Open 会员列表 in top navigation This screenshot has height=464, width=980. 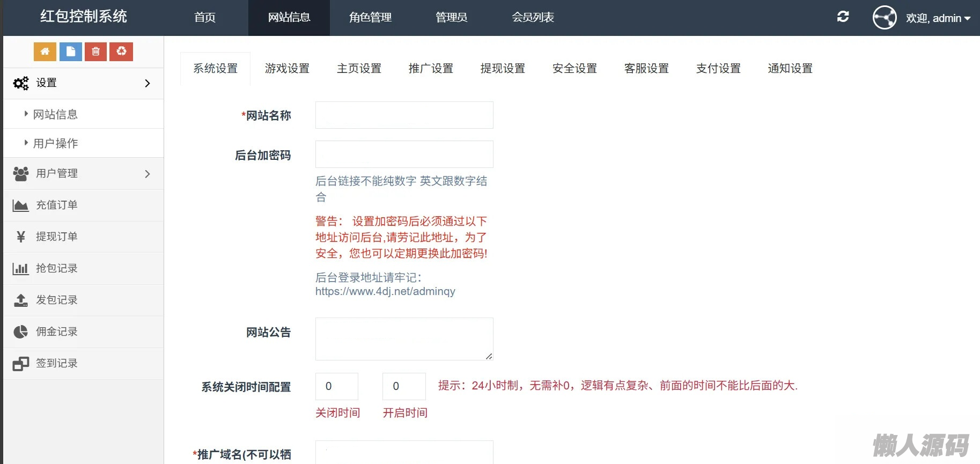(533, 18)
